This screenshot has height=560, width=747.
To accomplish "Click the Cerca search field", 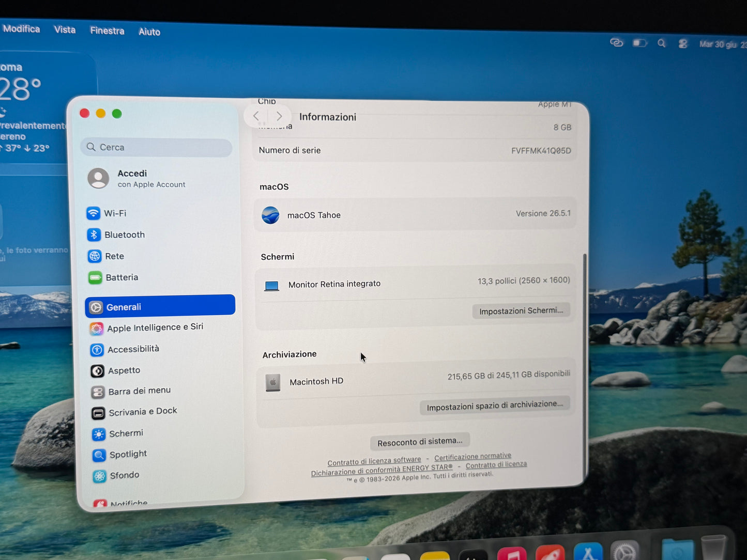I will tap(156, 147).
